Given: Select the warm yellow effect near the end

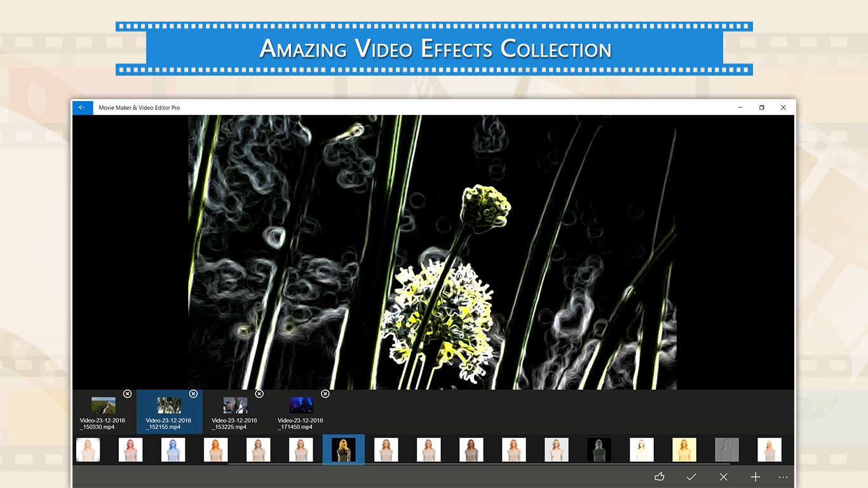Looking at the screenshot, I should [684, 449].
